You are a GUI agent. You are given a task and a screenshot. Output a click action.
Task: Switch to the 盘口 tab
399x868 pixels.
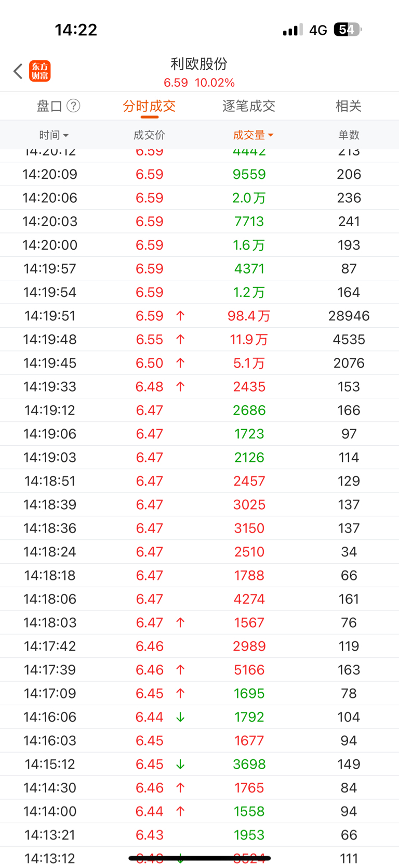[x=49, y=106]
